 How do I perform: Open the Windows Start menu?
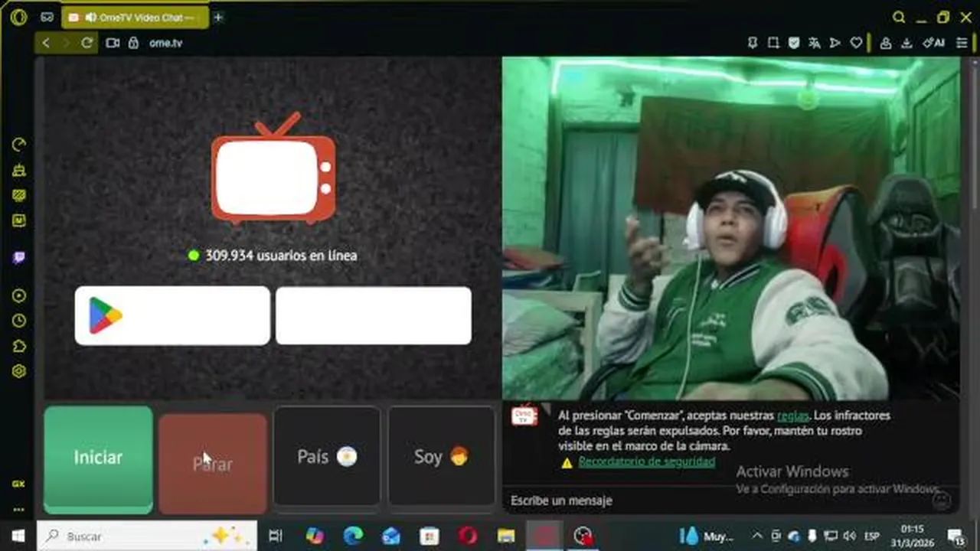(18, 536)
